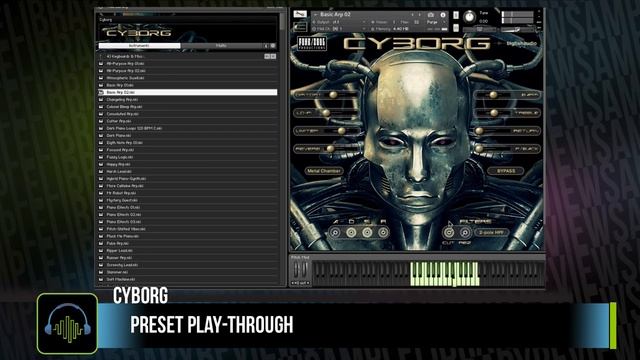Click the file icon beside Happy Arp.nki
640x360 pixels.
[x=101, y=164]
